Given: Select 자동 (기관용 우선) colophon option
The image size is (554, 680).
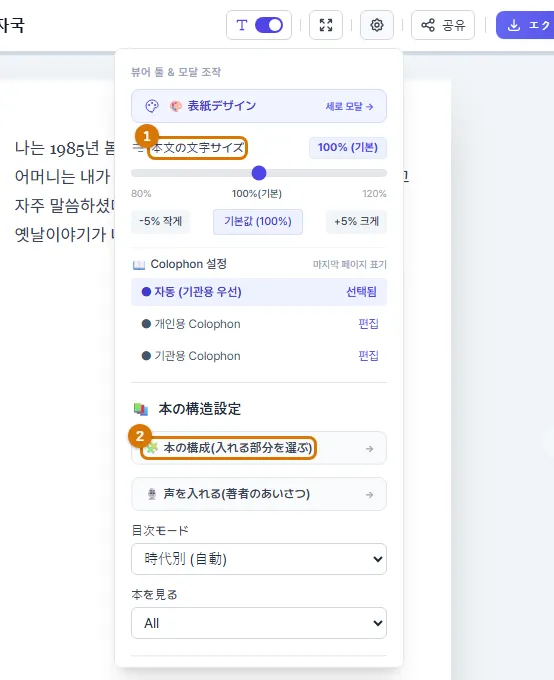Looking at the screenshot, I should [259, 292].
